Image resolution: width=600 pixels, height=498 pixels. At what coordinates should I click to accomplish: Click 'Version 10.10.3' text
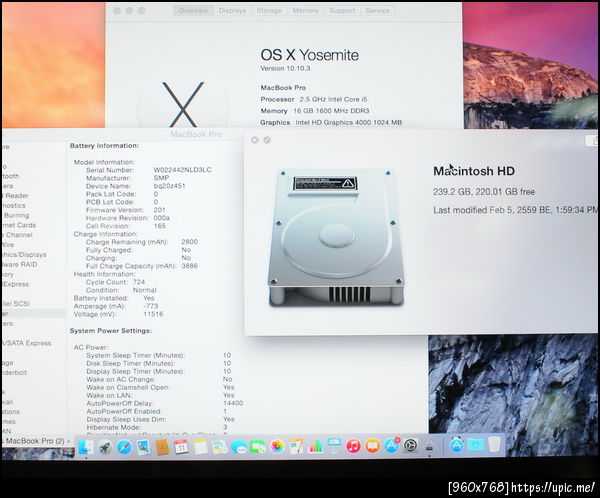[x=285, y=69]
